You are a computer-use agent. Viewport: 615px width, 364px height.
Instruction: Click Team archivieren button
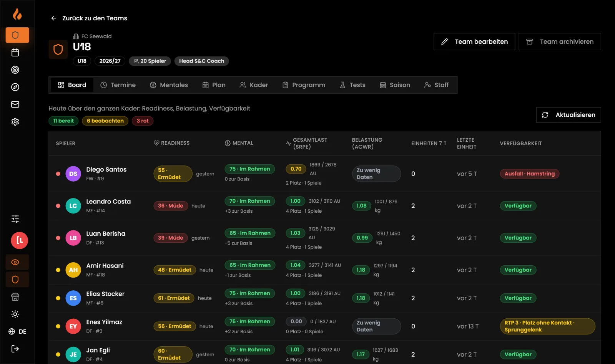click(560, 41)
